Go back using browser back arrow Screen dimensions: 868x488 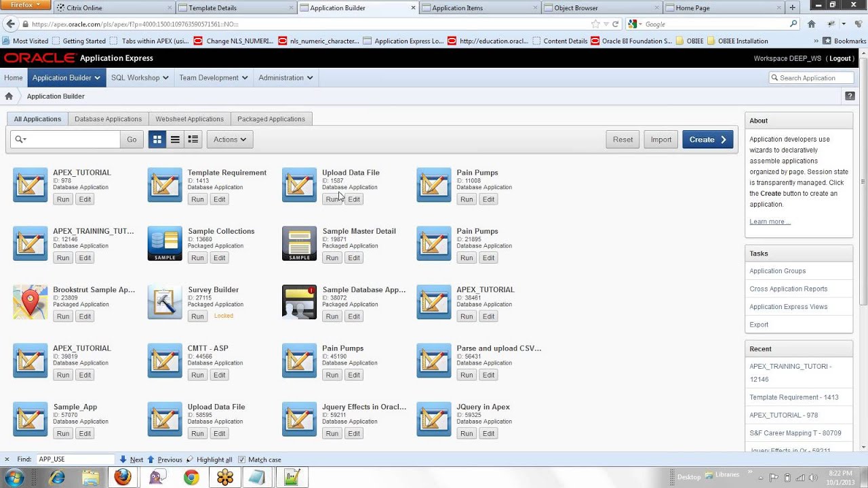coord(9,24)
